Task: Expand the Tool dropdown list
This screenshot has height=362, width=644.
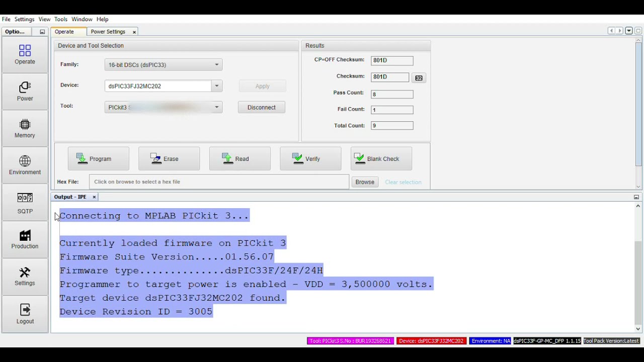Action: (217, 107)
